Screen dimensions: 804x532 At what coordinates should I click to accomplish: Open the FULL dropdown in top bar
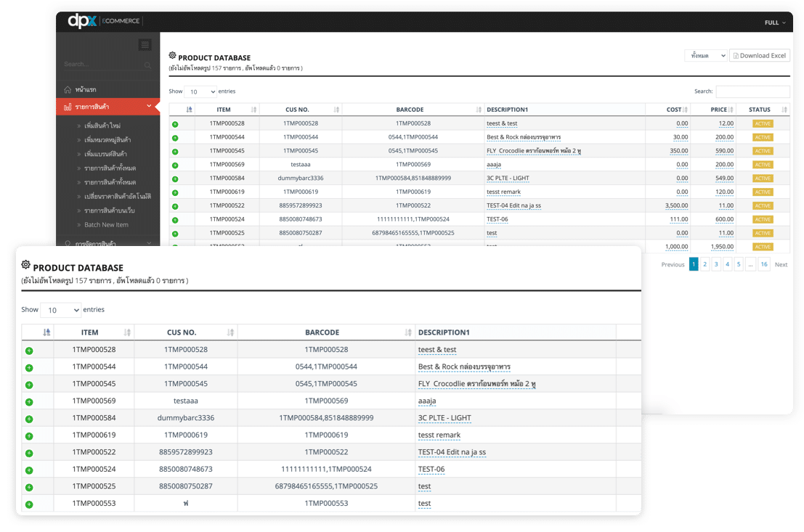pos(775,22)
